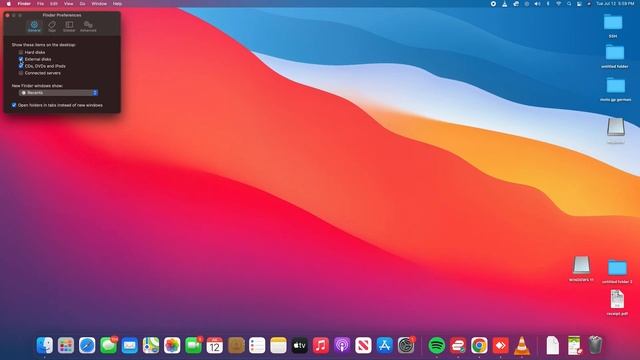The image size is (640, 360).
Task: Open the View menu
Action: click(69, 4)
